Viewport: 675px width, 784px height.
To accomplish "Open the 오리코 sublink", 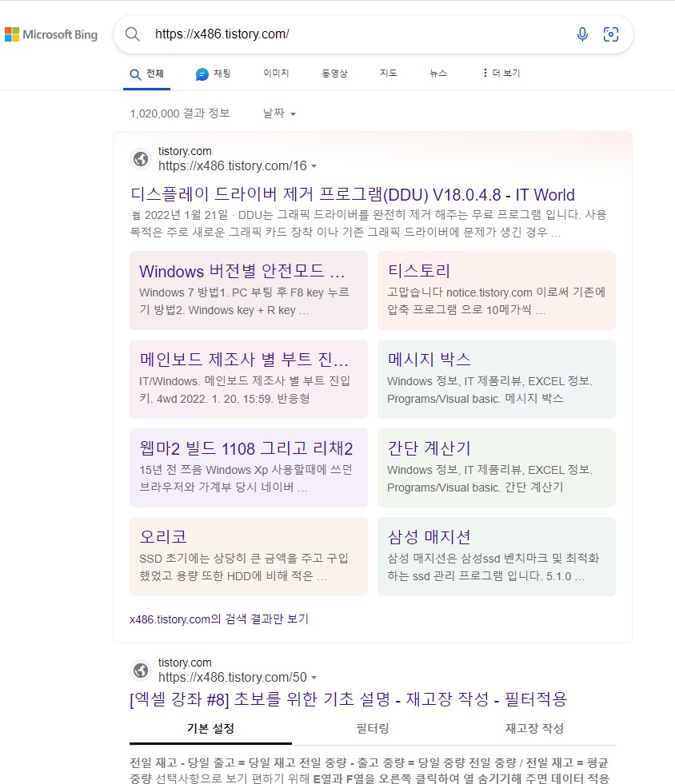I will tap(163, 536).
